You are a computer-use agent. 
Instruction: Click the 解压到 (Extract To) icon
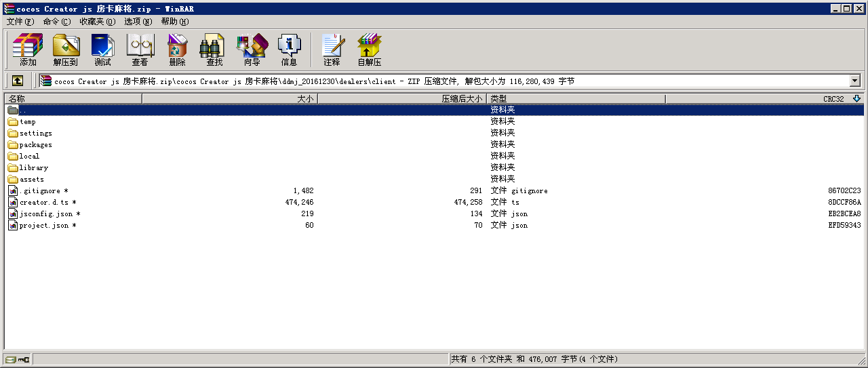(66, 49)
